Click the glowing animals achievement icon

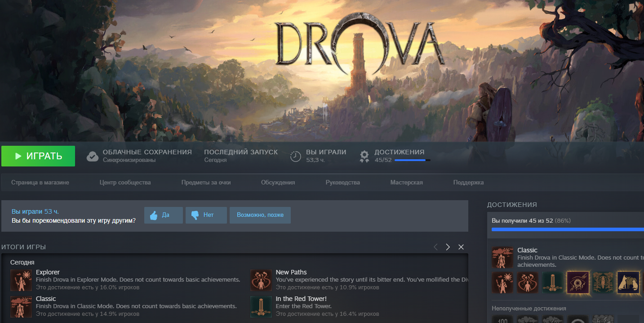click(x=628, y=283)
